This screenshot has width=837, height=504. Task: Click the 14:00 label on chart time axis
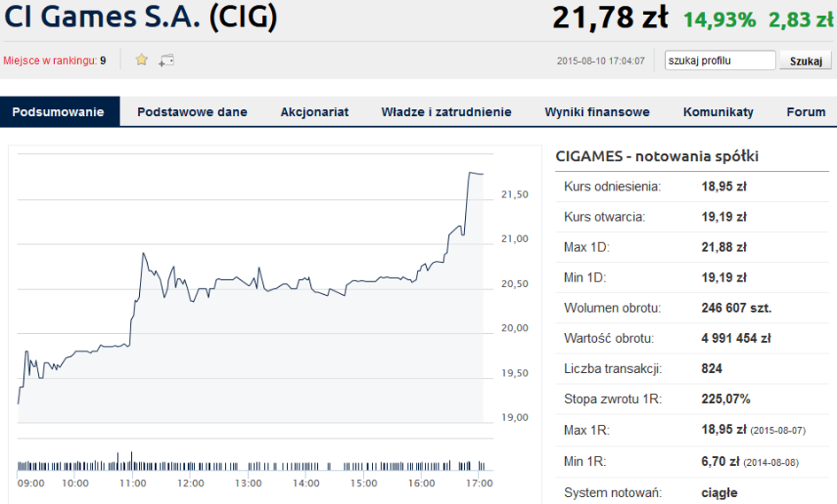pyautogui.click(x=306, y=483)
